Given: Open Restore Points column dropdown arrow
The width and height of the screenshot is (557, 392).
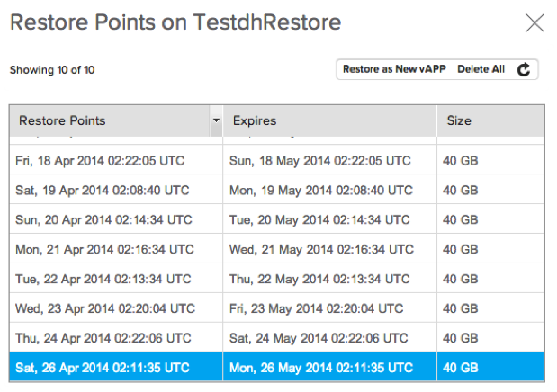Looking at the screenshot, I should (x=216, y=120).
